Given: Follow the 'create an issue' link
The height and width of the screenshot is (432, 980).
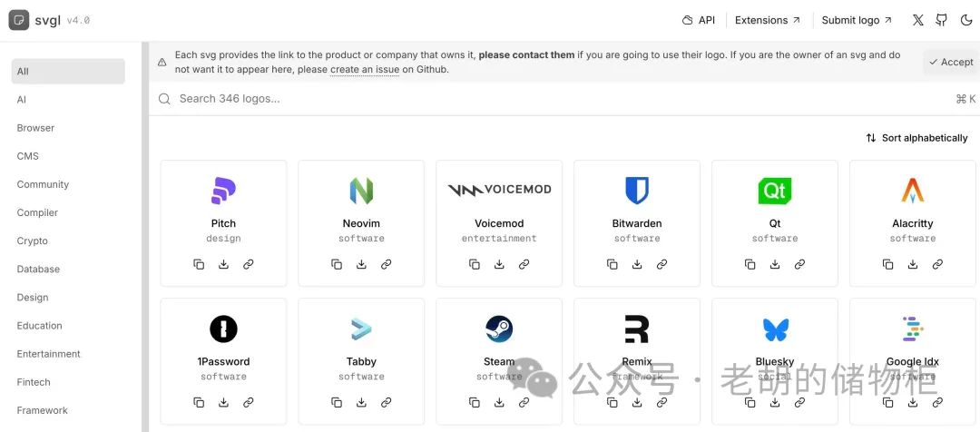Looking at the screenshot, I should tap(365, 69).
